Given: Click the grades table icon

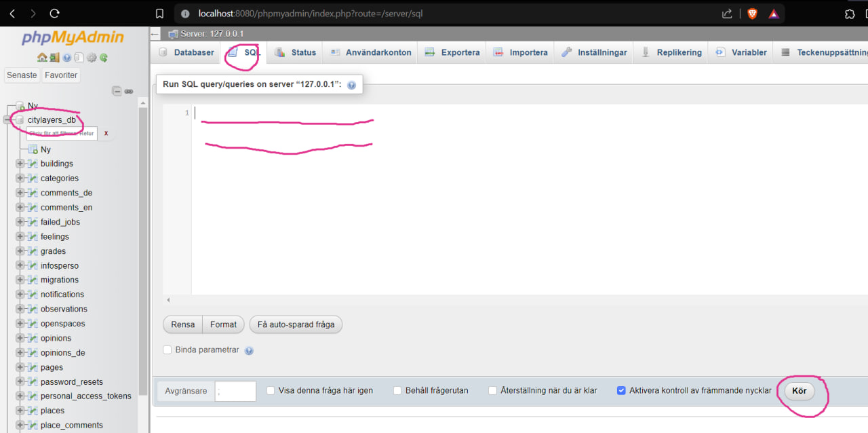Looking at the screenshot, I should click(33, 251).
